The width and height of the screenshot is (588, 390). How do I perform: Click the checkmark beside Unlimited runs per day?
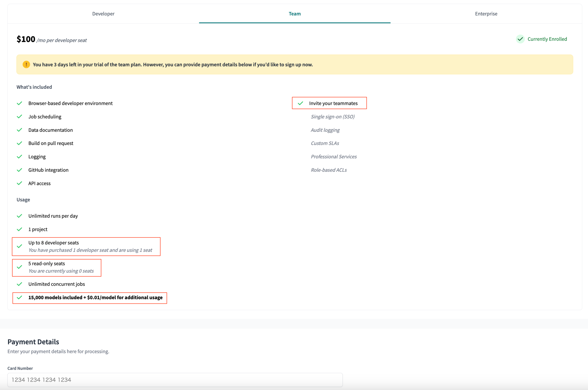[20, 216]
